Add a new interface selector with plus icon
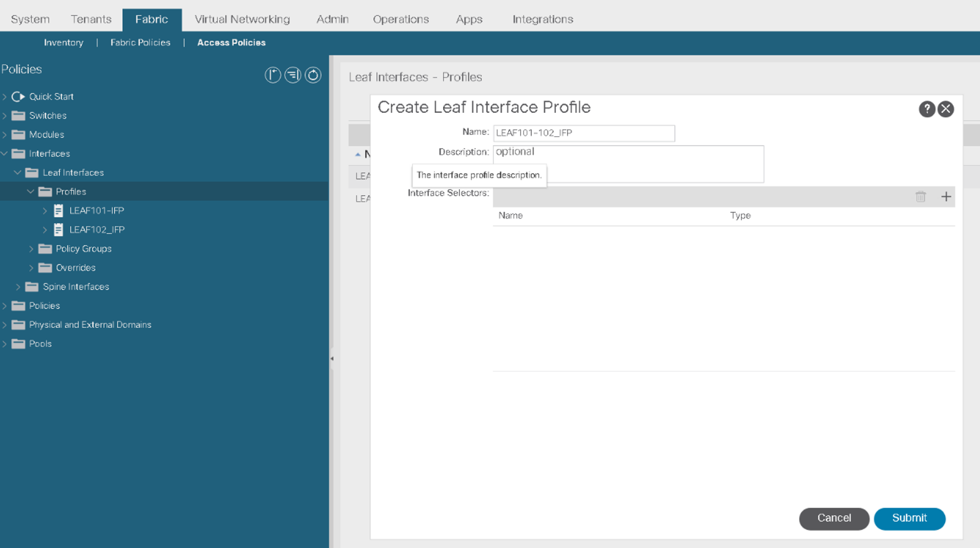The width and height of the screenshot is (980, 548). [x=946, y=197]
